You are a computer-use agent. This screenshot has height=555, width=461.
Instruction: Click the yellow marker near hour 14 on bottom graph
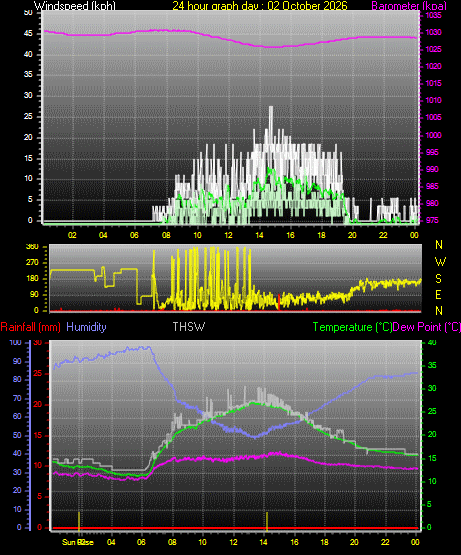tap(267, 521)
